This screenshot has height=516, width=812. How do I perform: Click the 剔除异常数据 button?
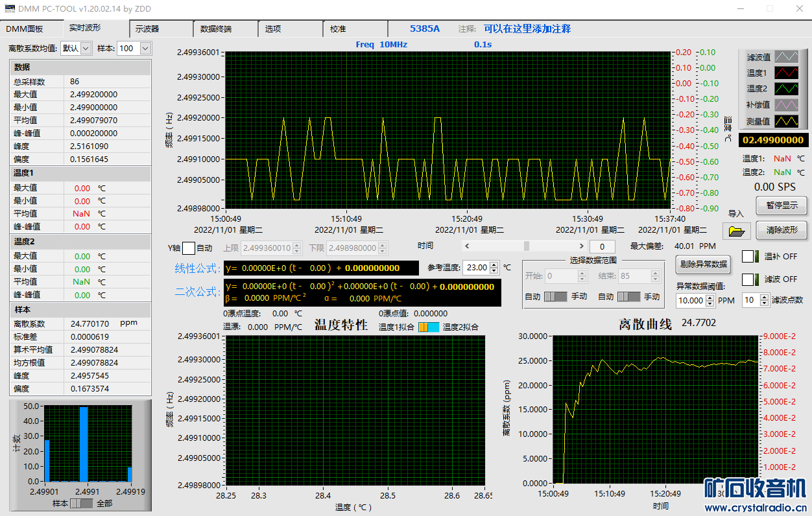703,264
